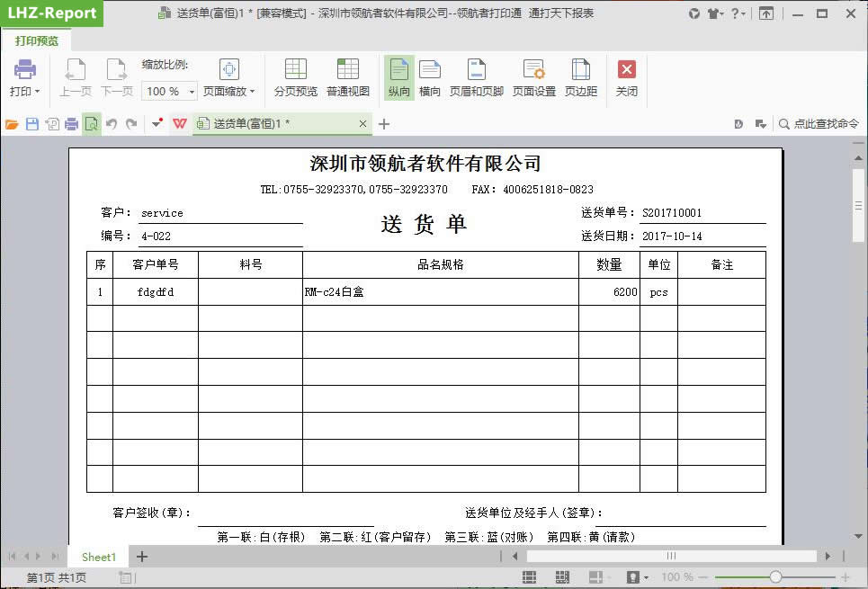Viewport: 868px width, 589px height.
Task: Open 页面设置 page setup
Action: point(533,78)
